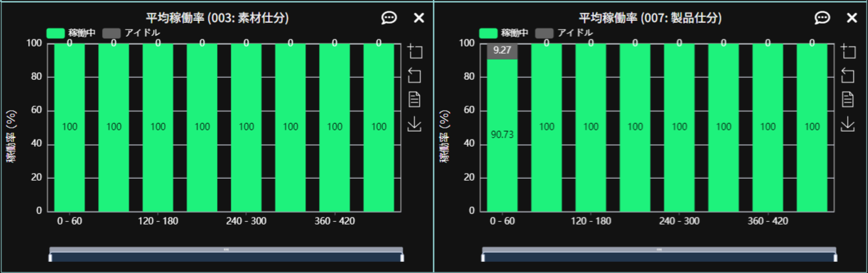Click gray 9.27 idle segment in 007 chart

click(x=502, y=52)
